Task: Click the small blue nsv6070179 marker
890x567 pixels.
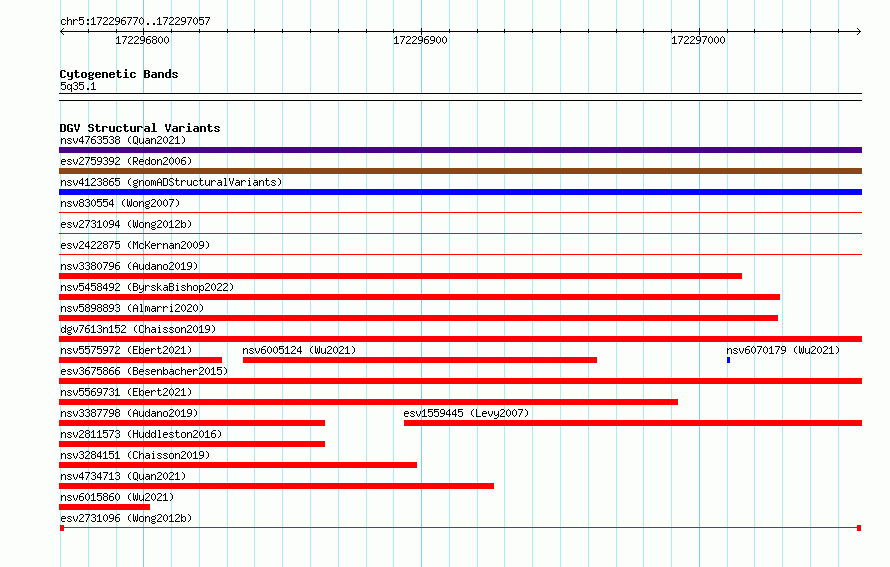Action: (728, 360)
